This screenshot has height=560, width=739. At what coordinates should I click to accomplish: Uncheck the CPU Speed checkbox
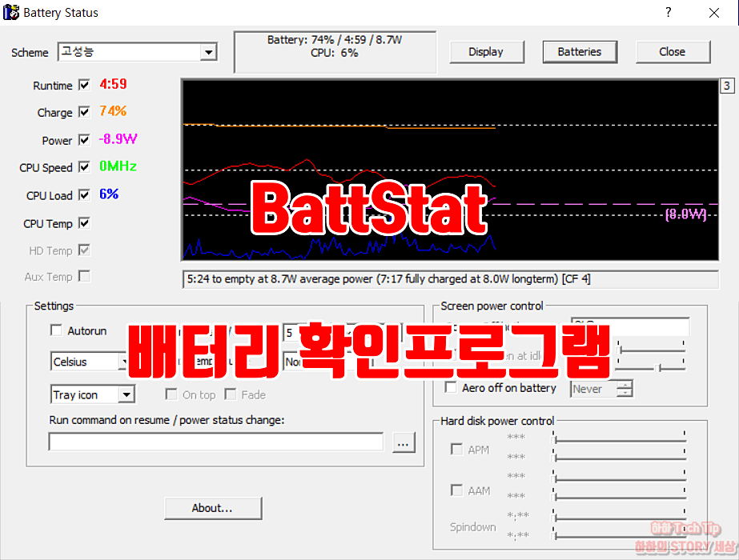tap(84, 167)
